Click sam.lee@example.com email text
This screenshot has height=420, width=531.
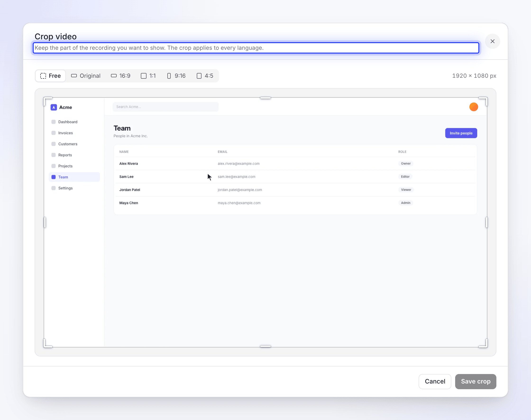(x=236, y=177)
